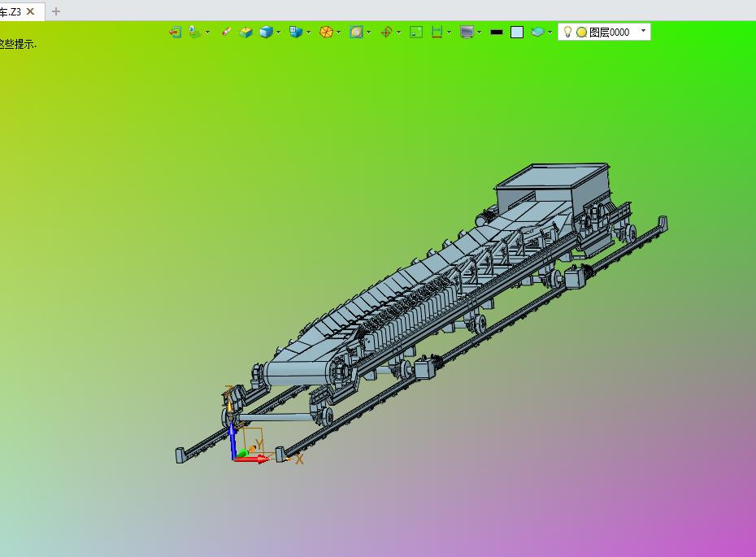This screenshot has height=557, width=756.
Task: Click the blue Z axis arrow
Action: click(x=232, y=442)
